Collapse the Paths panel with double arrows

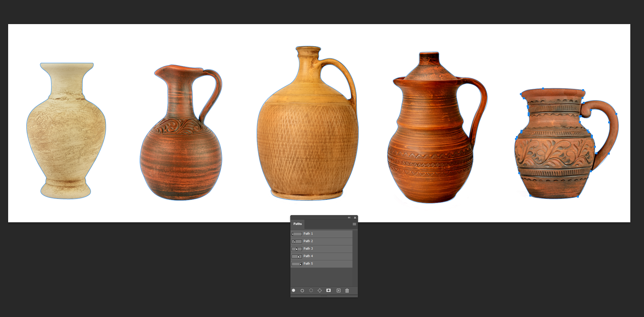(349, 218)
